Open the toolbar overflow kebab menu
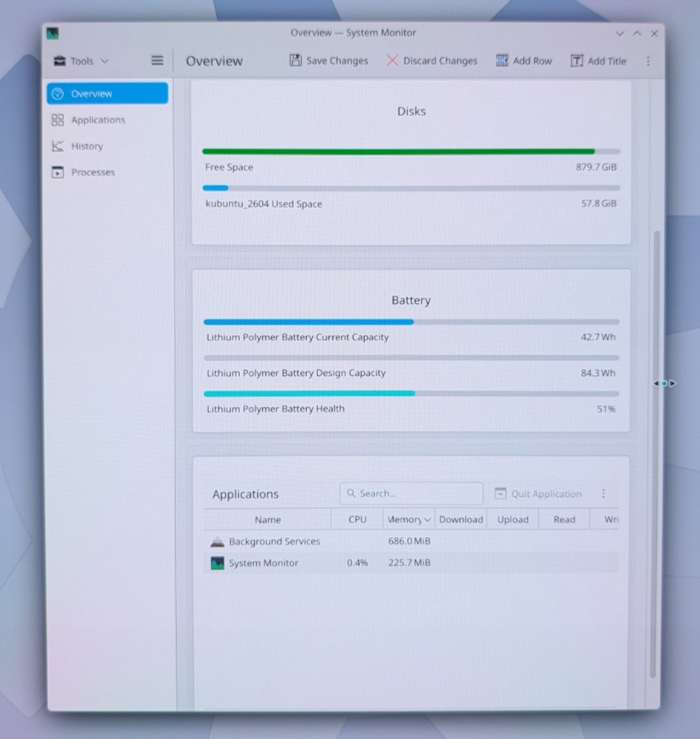Viewport: 700px width, 739px height. (648, 61)
